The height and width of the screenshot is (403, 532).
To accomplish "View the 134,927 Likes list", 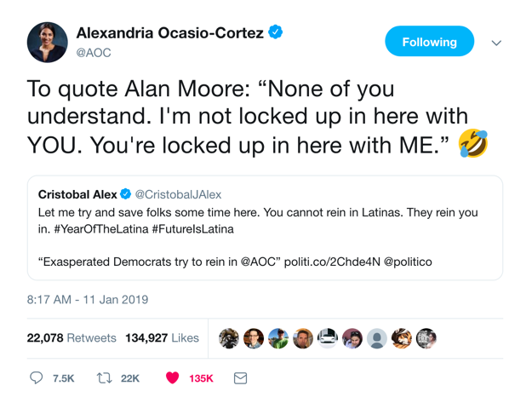I will [162, 337].
